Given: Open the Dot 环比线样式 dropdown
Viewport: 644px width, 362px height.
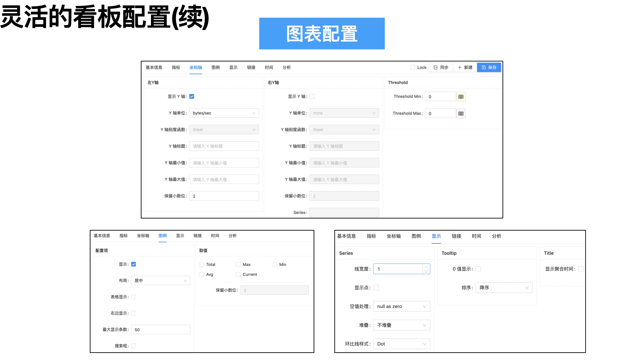Looking at the screenshot, I should tap(401, 344).
